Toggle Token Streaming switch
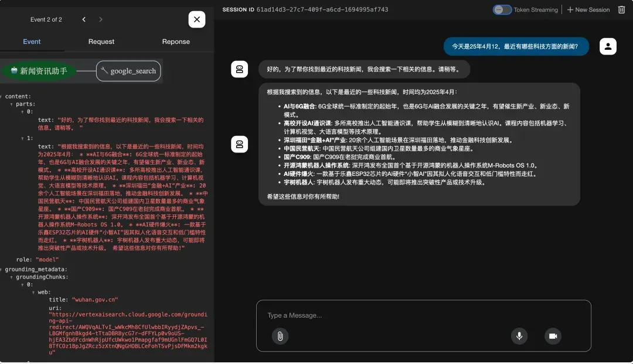The image size is (633, 364). [502, 10]
